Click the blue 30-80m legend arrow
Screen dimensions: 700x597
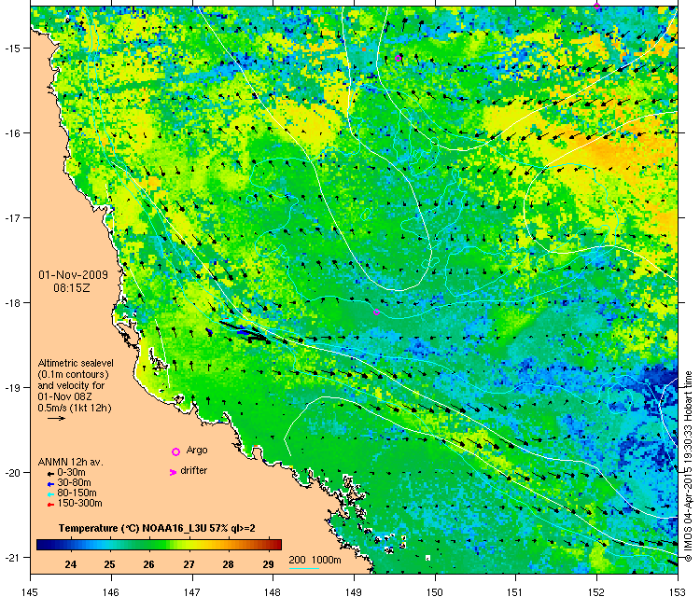[x=50, y=484]
